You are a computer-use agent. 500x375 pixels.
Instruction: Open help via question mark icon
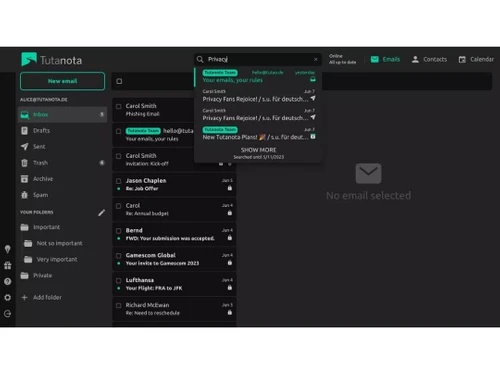pos(7,281)
